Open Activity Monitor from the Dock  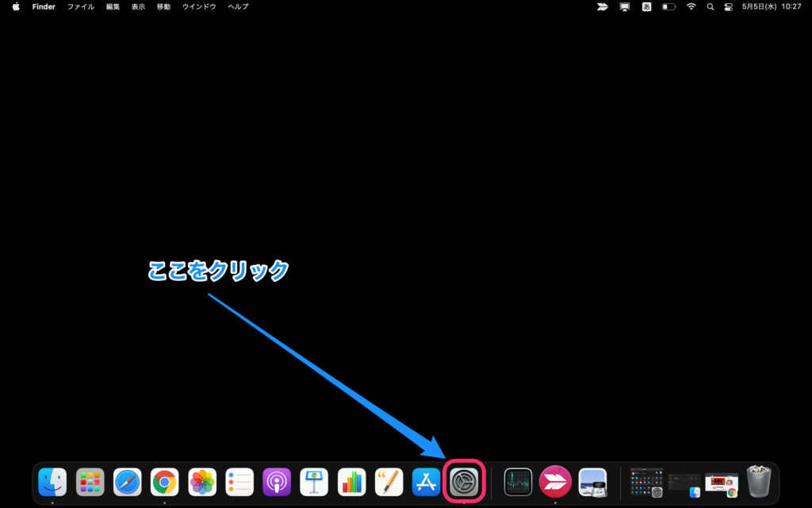(518, 482)
